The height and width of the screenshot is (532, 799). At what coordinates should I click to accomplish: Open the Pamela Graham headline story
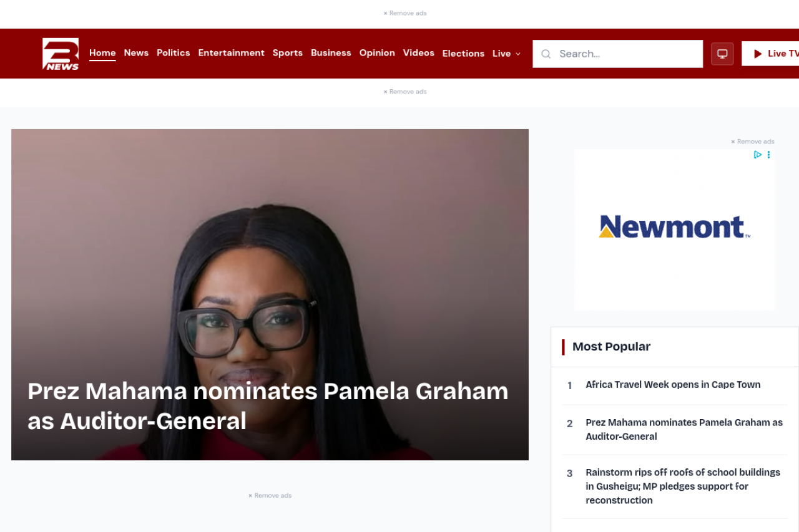[x=268, y=406]
